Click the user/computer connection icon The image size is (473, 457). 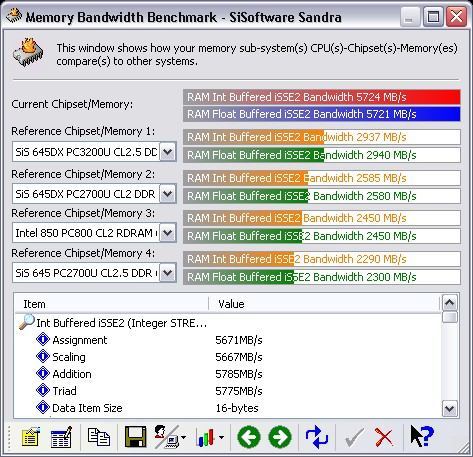tap(166, 436)
